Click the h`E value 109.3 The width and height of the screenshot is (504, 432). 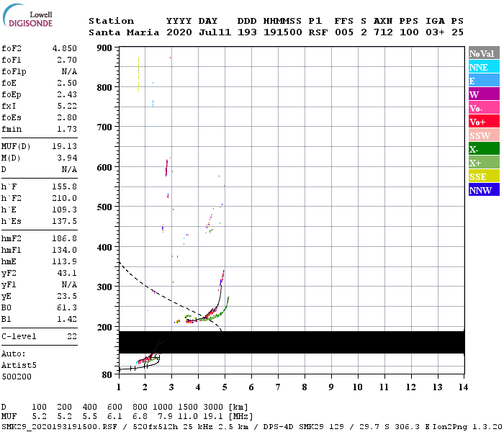(65, 210)
